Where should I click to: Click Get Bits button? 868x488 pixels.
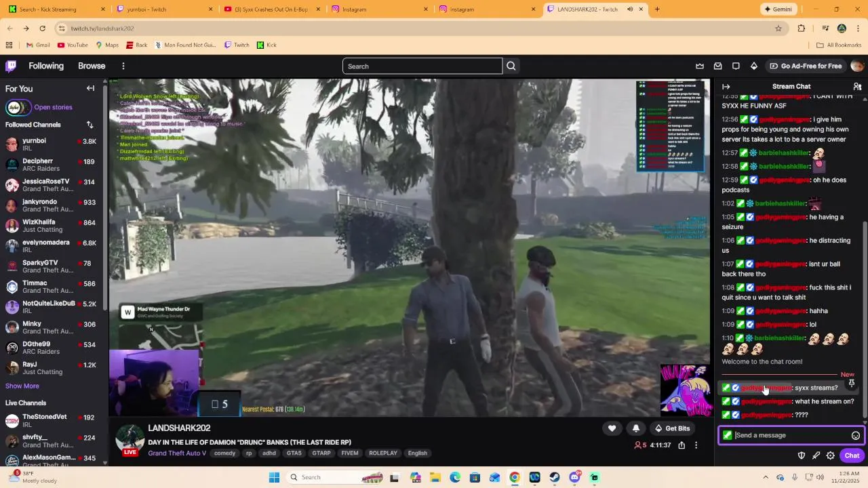point(672,428)
